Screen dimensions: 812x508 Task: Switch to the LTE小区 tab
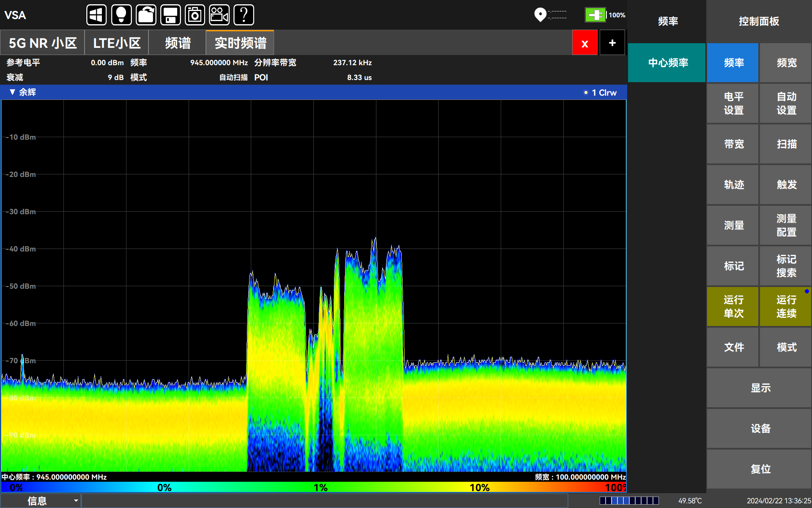click(x=117, y=43)
